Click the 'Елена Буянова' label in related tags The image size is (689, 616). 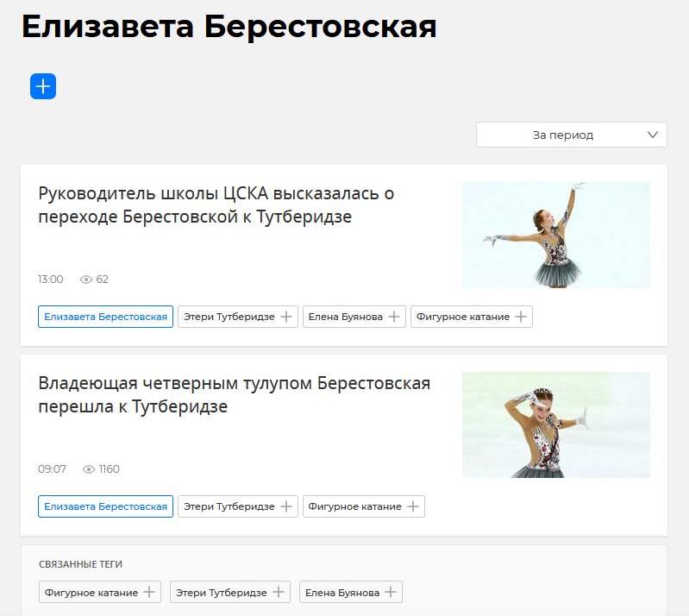coord(341,592)
